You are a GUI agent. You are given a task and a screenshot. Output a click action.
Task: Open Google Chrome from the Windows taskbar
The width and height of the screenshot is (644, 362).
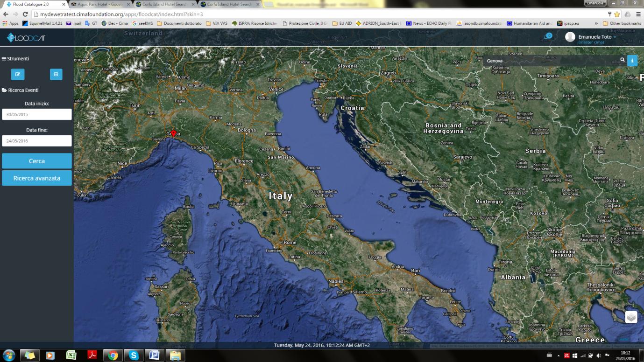tap(113, 355)
